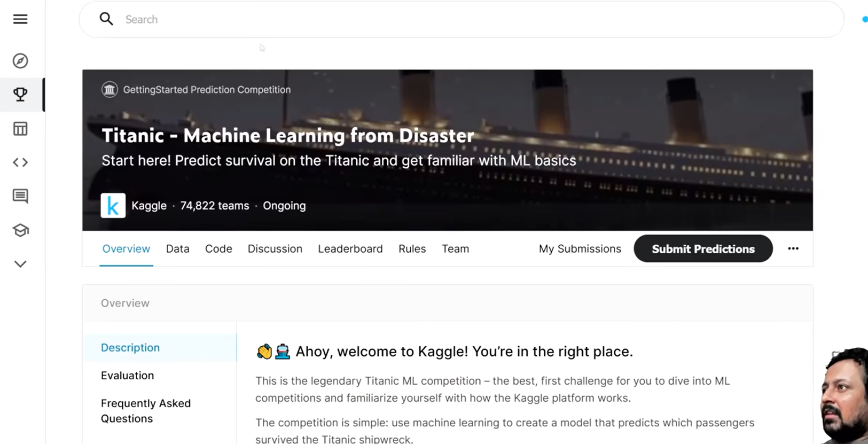Viewport: 868px width, 444px height.
Task: Open the three-dot more options menu
Action: pyautogui.click(x=793, y=248)
